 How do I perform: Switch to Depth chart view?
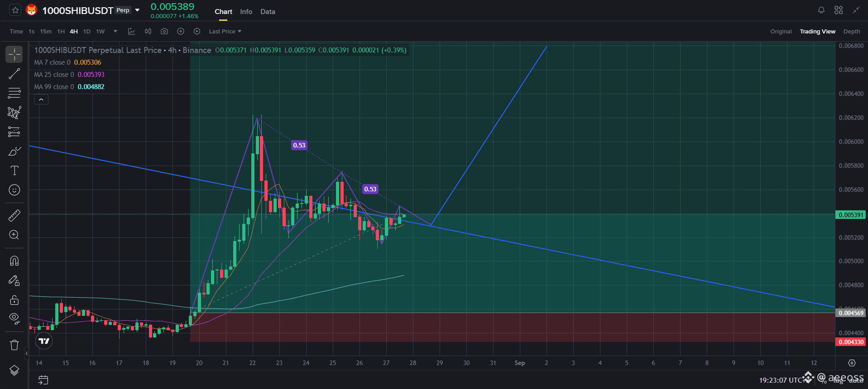[x=851, y=32]
